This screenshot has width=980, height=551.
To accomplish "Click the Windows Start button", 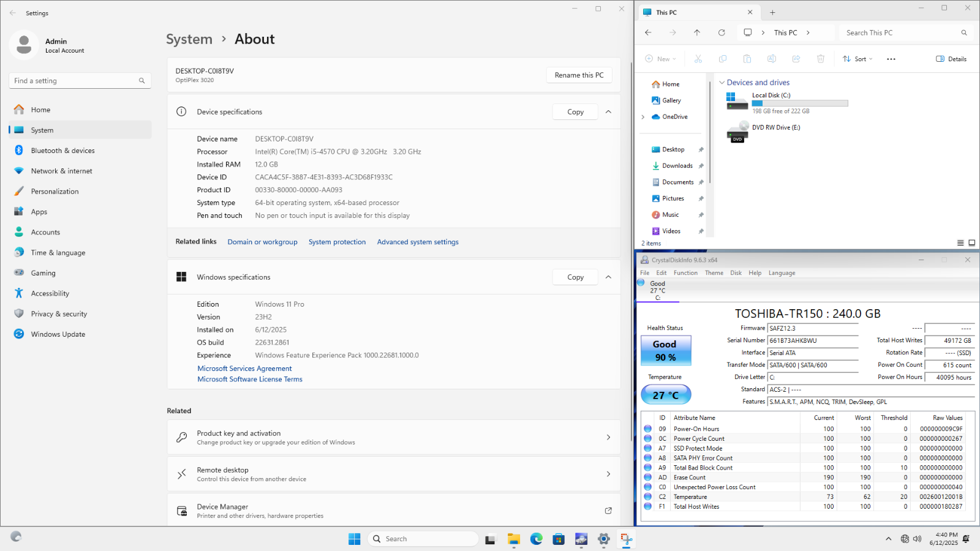I will [355, 539].
